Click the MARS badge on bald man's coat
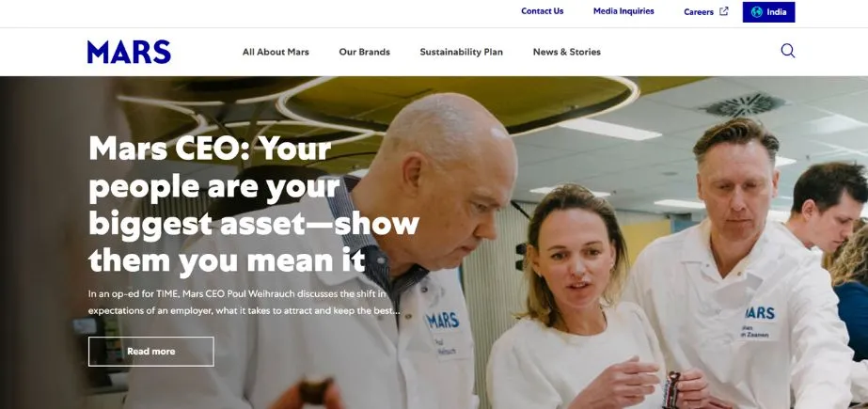The height and width of the screenshot is (409, 868). click(444, 320)
